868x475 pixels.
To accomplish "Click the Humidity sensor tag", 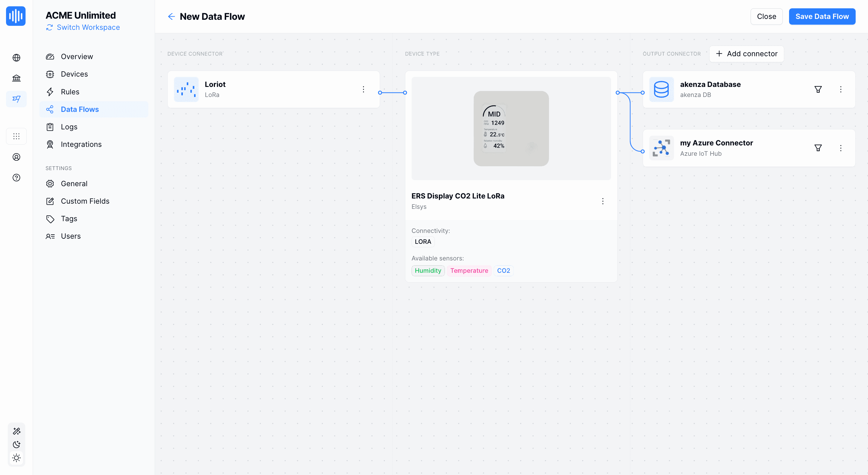I will pos(428,271).
